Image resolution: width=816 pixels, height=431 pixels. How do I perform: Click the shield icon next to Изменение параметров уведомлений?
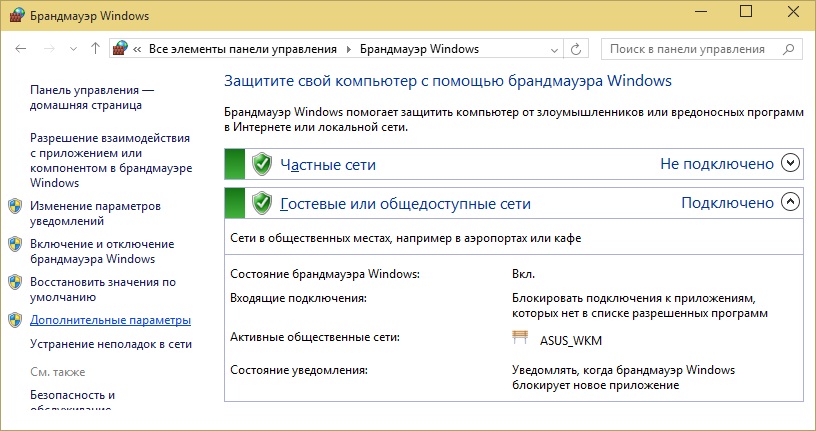[x=15, y=205]
